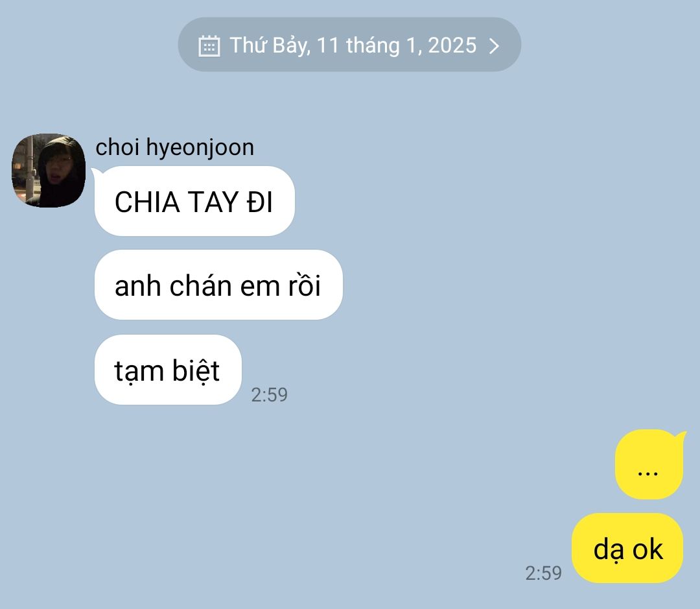Click the year 2025 in date header
700x609 pixels.
(x=452, y=45)
